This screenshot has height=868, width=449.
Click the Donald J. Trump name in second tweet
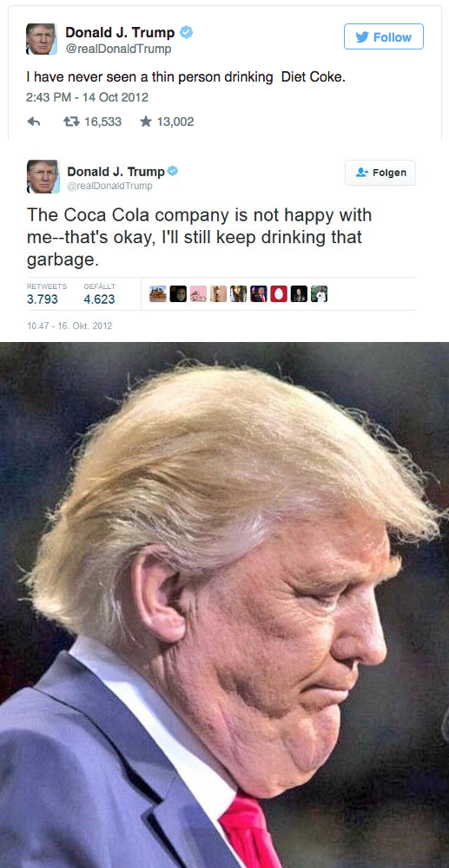[x=116, y=172]
